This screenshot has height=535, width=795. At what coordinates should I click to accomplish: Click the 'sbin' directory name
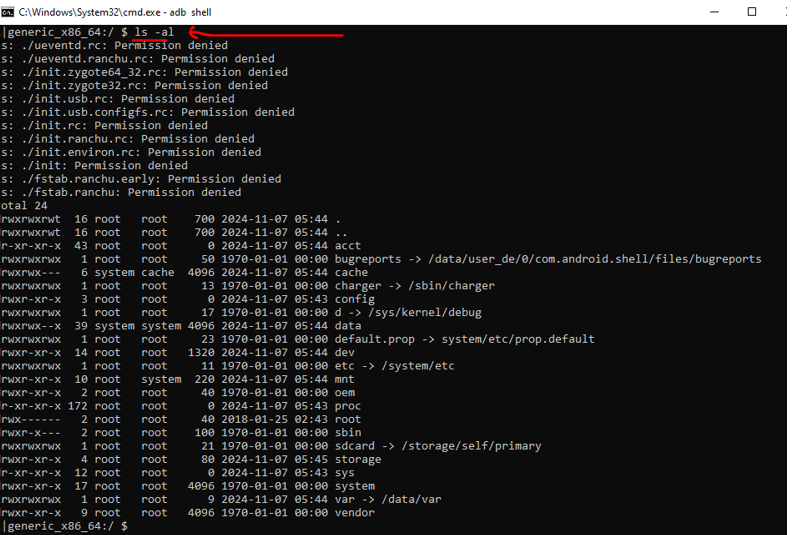(x=348, y=433)
